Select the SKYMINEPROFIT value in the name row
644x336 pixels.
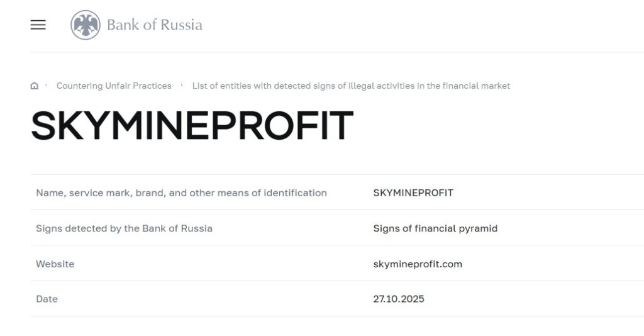click(413, 193)
